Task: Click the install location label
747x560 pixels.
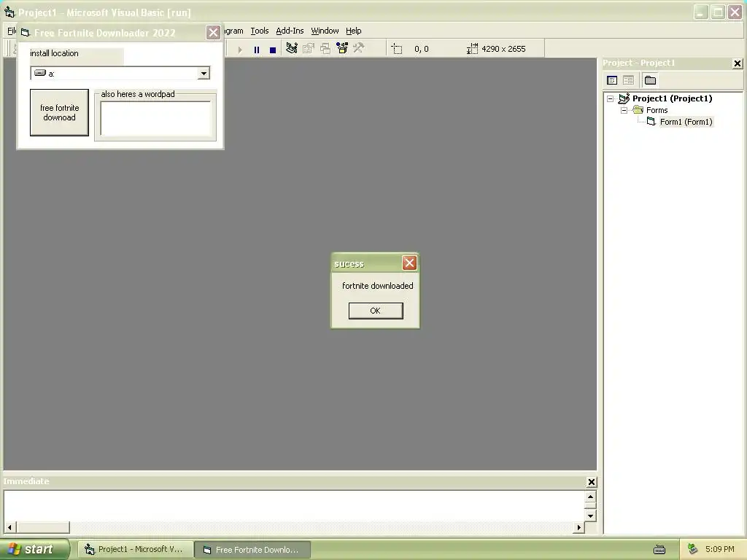Action: pos(54,53)
